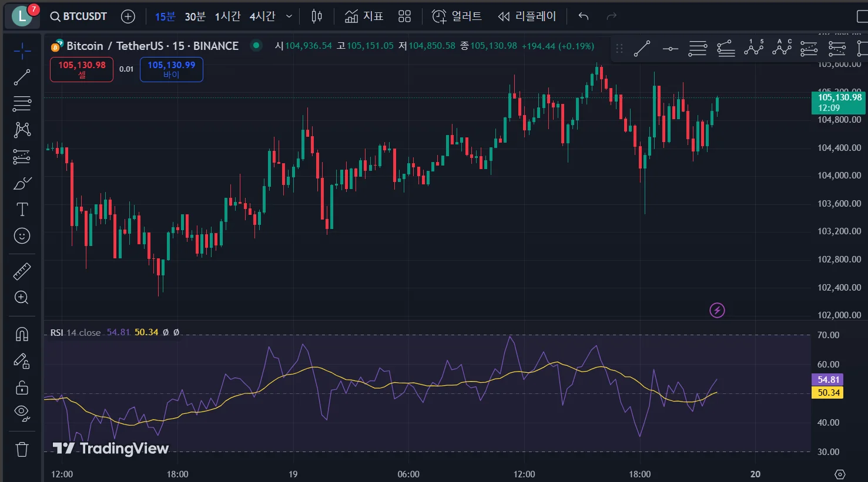
Task: Open the emoji icons tool
Action: (22, 236)
